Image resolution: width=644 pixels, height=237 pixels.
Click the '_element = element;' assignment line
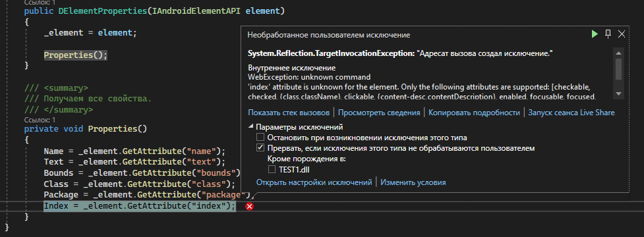90,33
